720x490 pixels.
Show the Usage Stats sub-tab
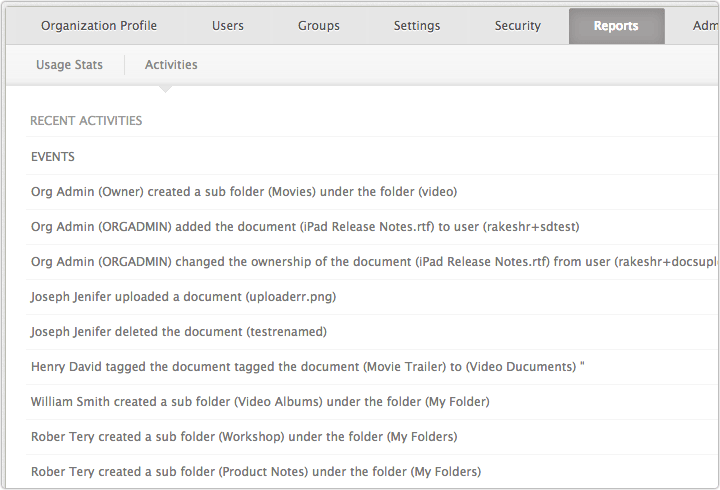[69, 65]
